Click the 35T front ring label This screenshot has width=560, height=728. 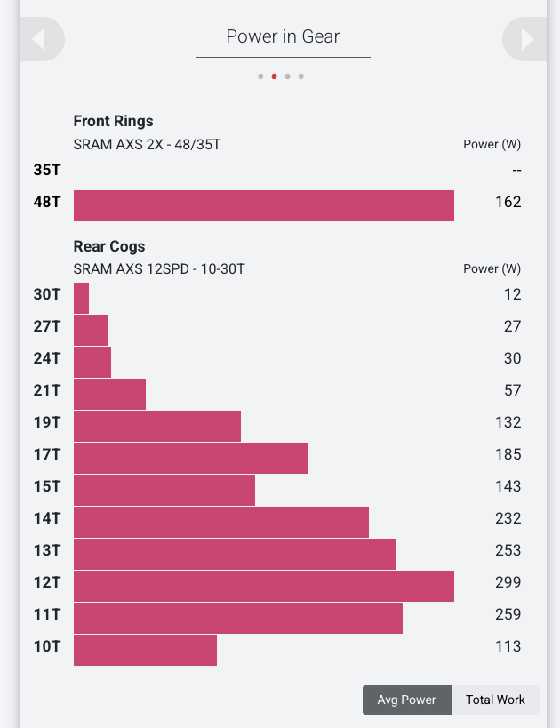pyautogui.click(x=47, y=170)
